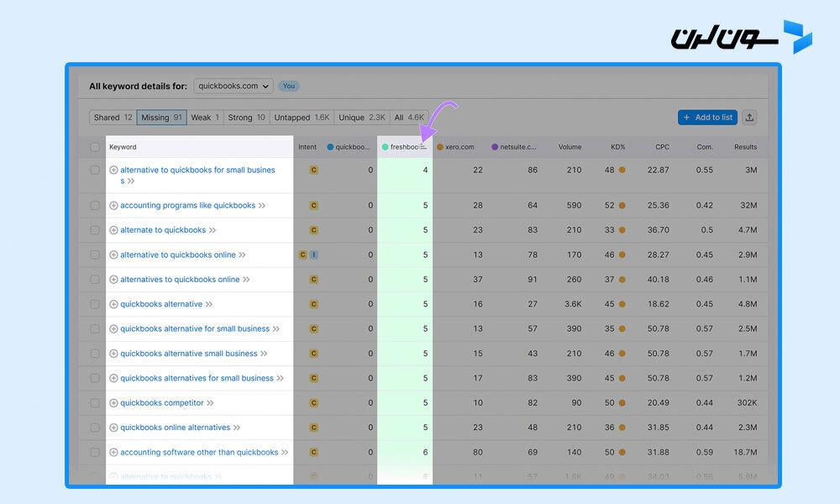Check the box for 'alternative to quickbooks for small business'
Screen dimensions: 840x504
click(x=95, y=171)
